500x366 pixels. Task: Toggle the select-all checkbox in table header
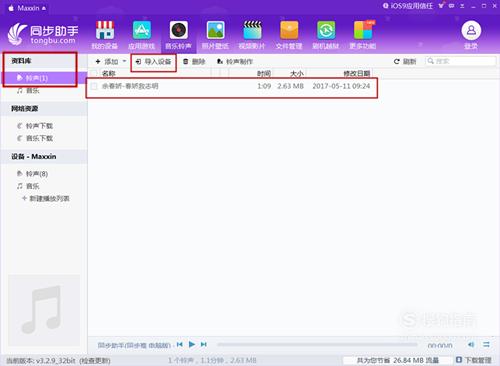[x=94, y=73]
